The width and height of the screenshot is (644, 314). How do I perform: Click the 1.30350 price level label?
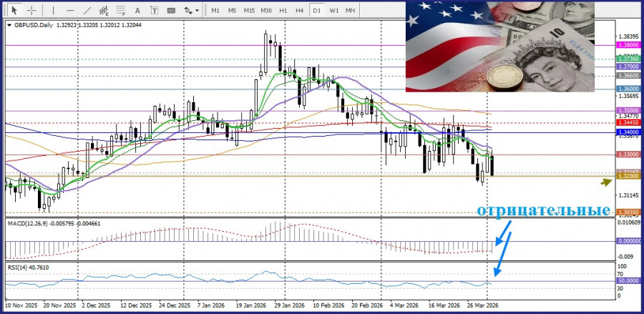(x=628, y=212)
